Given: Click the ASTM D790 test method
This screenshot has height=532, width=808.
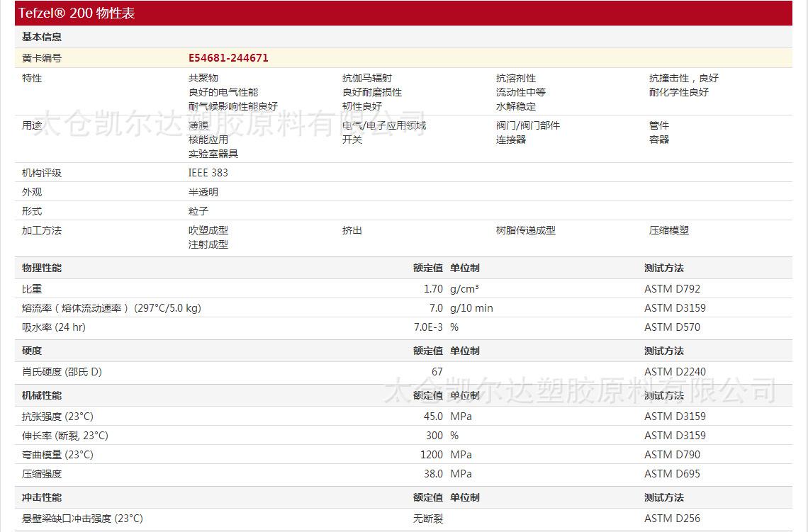Looking at the screenshot, I should (672, 455).
